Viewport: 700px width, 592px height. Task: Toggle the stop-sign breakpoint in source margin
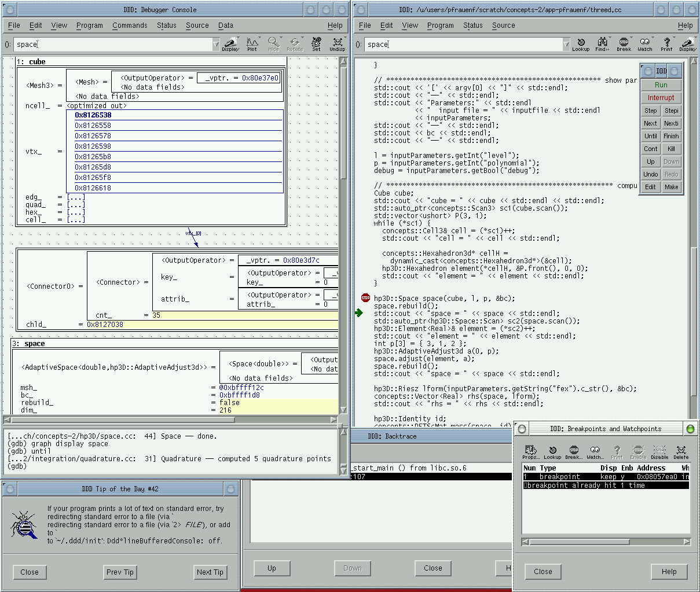(x=365, y=298)
